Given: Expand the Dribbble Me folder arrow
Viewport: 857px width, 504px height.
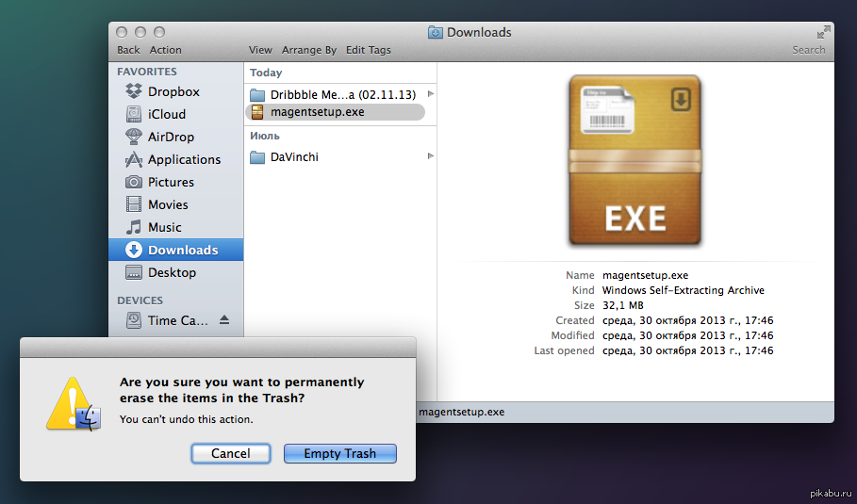Looking at the screenshot, I should click(x=430, y=94).
